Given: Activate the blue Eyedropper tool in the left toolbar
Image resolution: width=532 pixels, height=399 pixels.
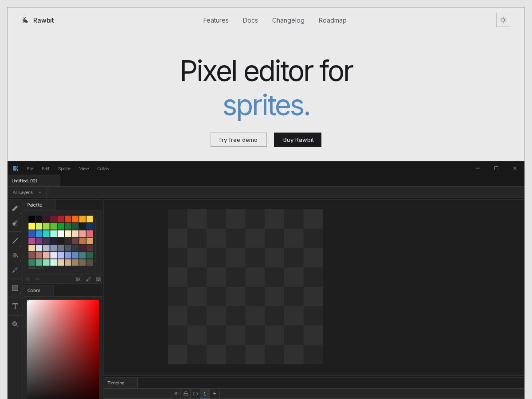Looking at the screenshot, I should [15, 270].
